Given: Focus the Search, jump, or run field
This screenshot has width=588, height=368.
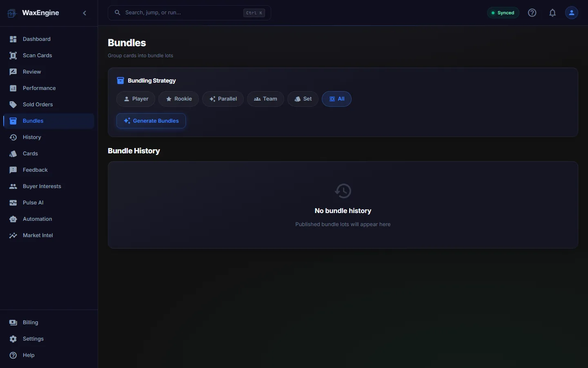Looking at the screenshot, I should 189,13.
